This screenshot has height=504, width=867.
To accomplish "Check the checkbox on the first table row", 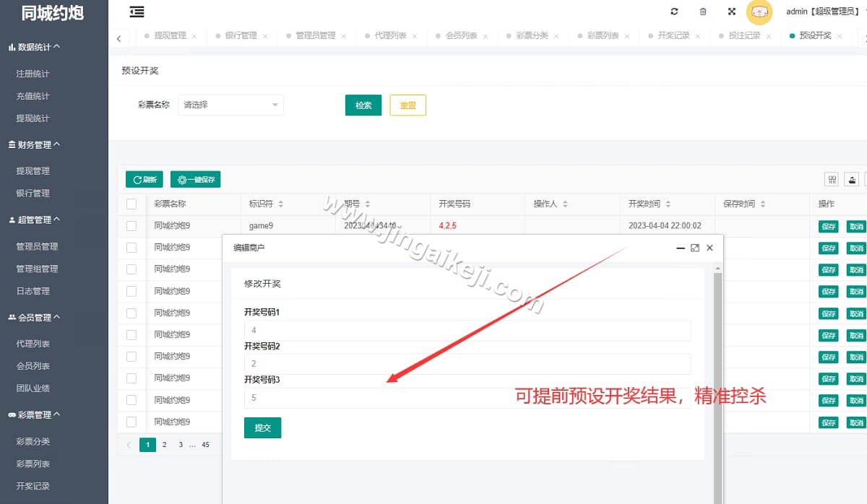I will pos(131,225).
